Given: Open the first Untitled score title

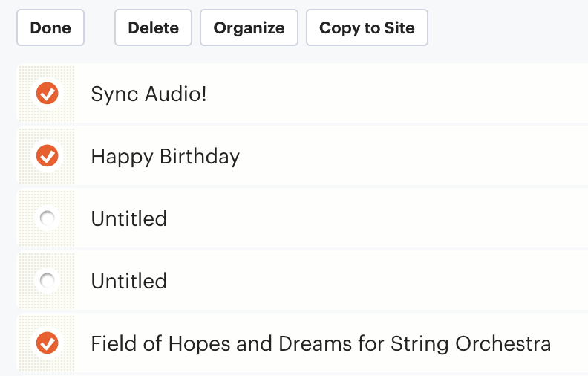Looking at the screenshot, I should 129,218.
